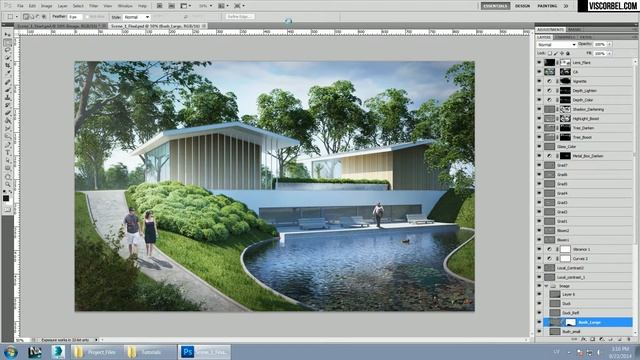This screenshot has width=640, height=360.
Task: Hide the Vibrance 1 adjustment layer
Action: tap(539, 249)
